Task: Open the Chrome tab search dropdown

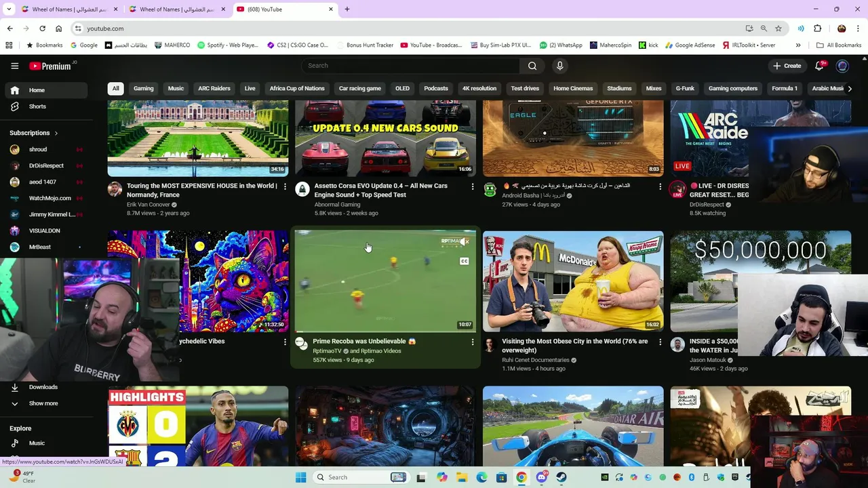Action: coord(9,9)
